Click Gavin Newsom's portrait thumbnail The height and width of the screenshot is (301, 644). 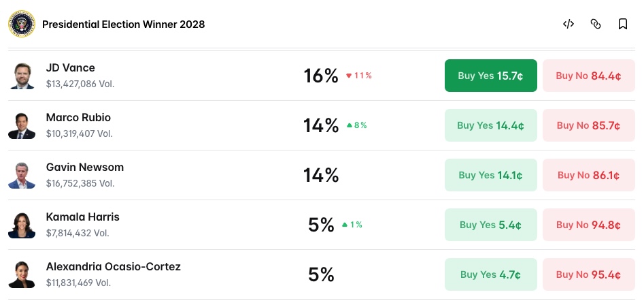[22, 175]
